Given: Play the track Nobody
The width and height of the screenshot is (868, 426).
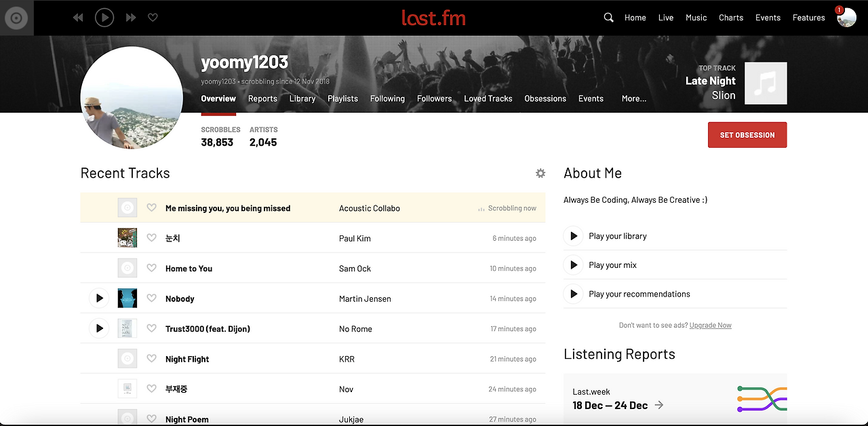Looking at the screenshot, I should 99,298.
